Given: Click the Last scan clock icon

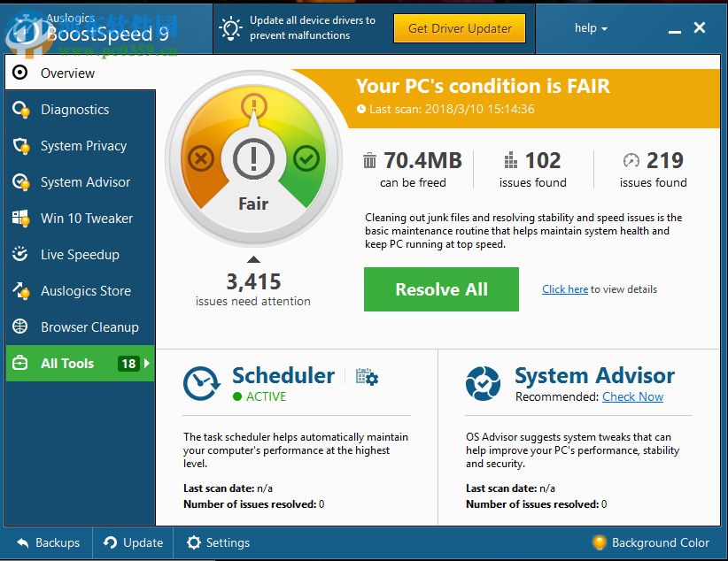Looking at the screenshot, I should coord(361,109).
